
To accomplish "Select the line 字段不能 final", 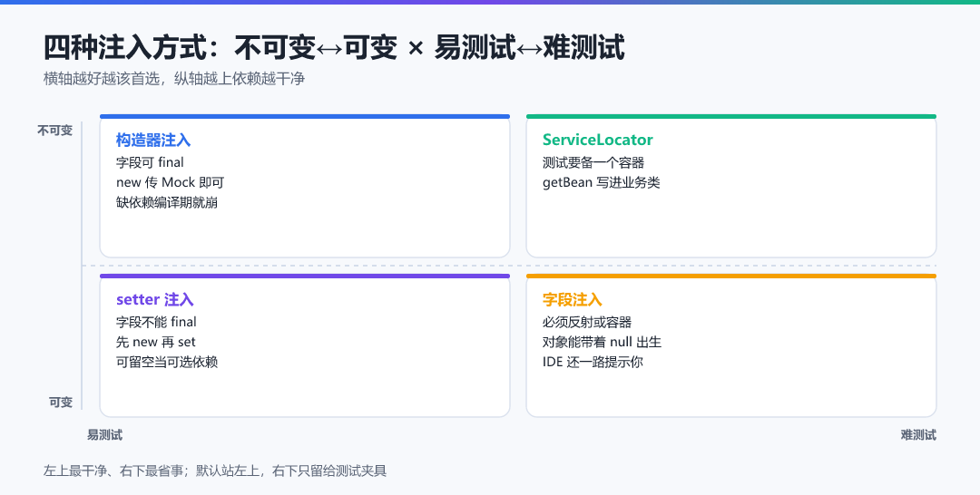I will (156, 322).
